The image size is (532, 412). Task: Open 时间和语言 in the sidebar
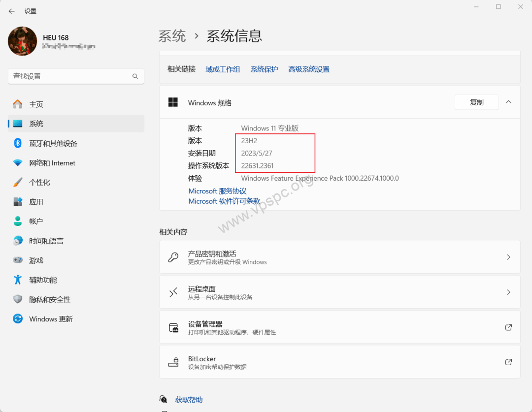76,241
